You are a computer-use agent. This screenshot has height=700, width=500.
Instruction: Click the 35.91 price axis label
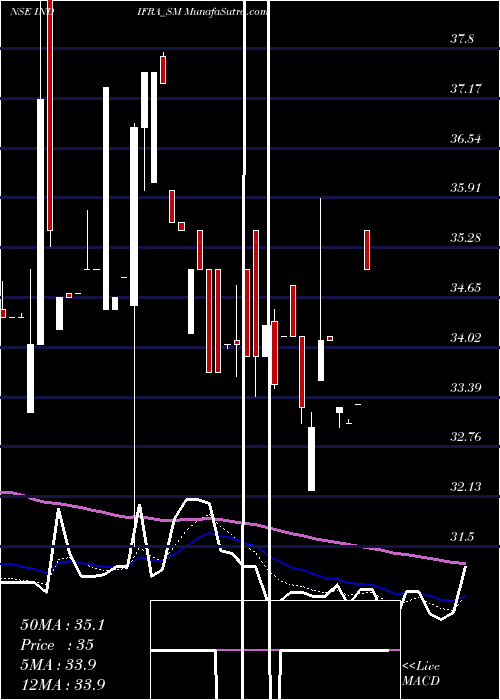[x=466, y=188]
